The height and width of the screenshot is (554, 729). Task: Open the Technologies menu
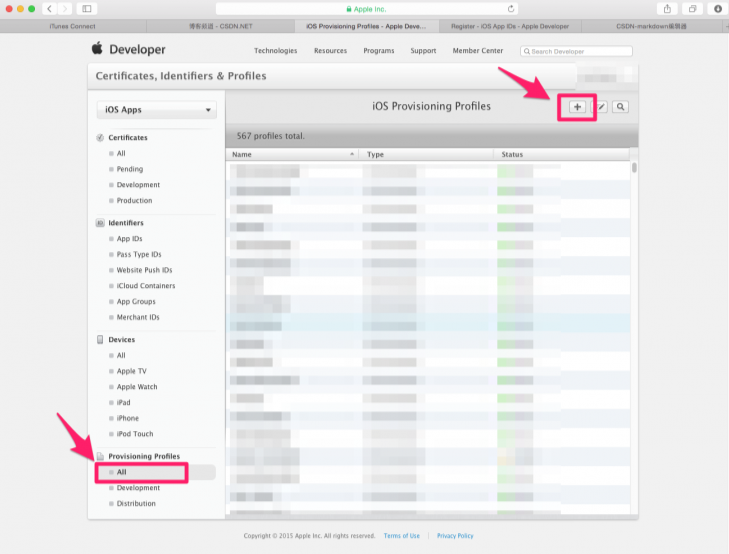[x=275, y=51]
